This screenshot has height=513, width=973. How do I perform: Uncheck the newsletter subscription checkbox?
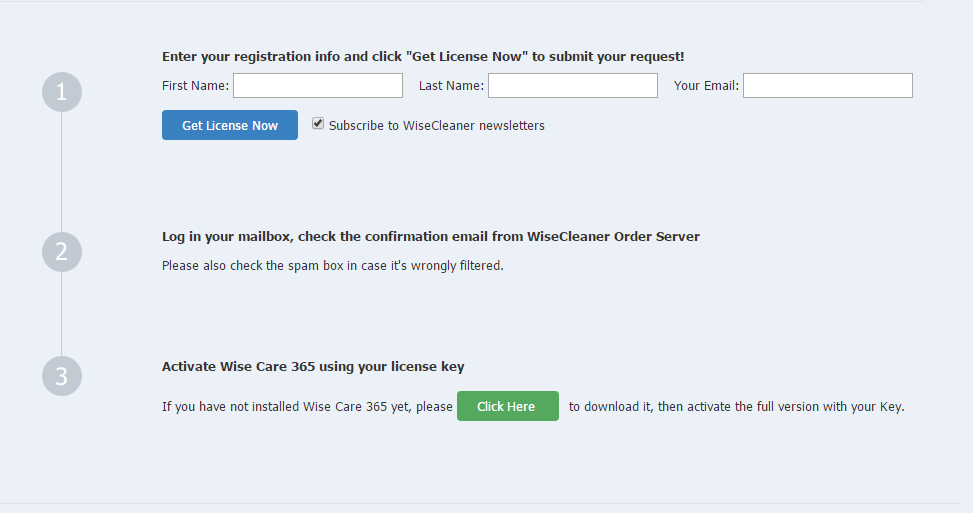click(x=318, y=124)
